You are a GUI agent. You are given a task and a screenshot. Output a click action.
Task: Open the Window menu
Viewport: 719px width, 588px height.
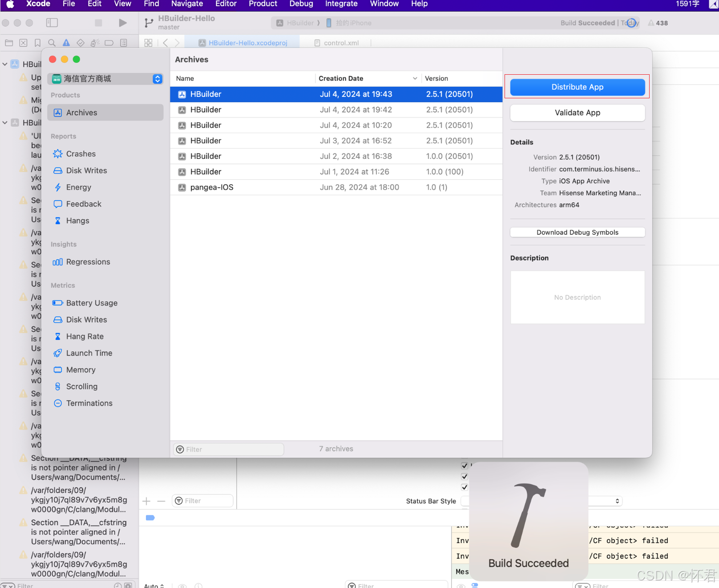(x=384, y=4)
